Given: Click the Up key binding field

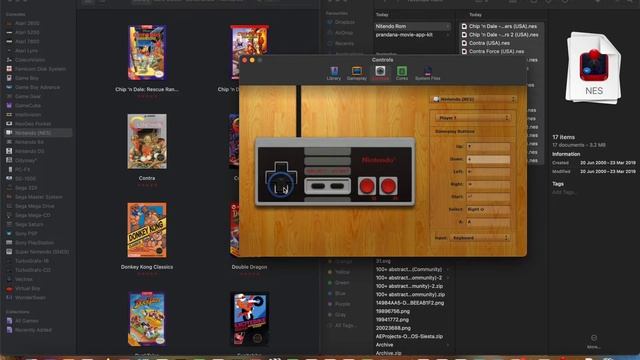Looking at the screenshot, I should pos(488,147).
